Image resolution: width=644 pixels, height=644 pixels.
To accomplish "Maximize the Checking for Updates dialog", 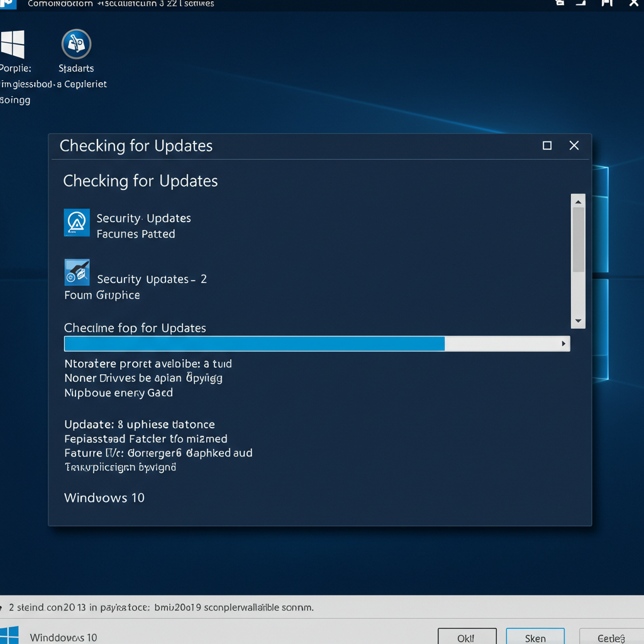I will click(x=547, y=145).
